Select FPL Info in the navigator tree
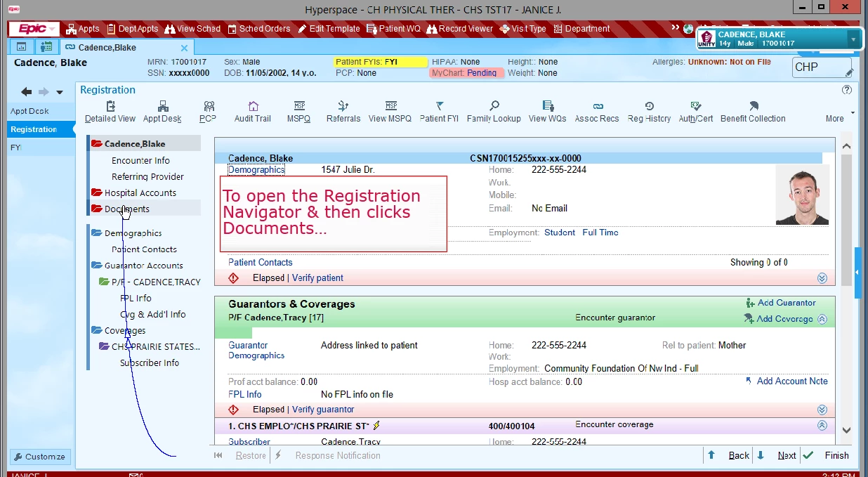The image size is (868, 477). coord(136,298)
